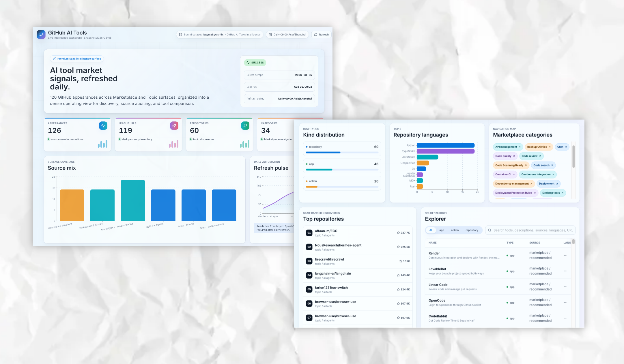Click the star icon beside 161K
Screen dimensions: 624x364
[401, 261]
